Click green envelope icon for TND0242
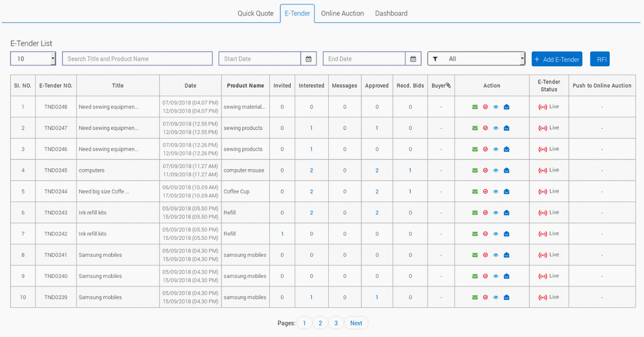The width and height of the screenshot is (644, 337). (475, 234)
